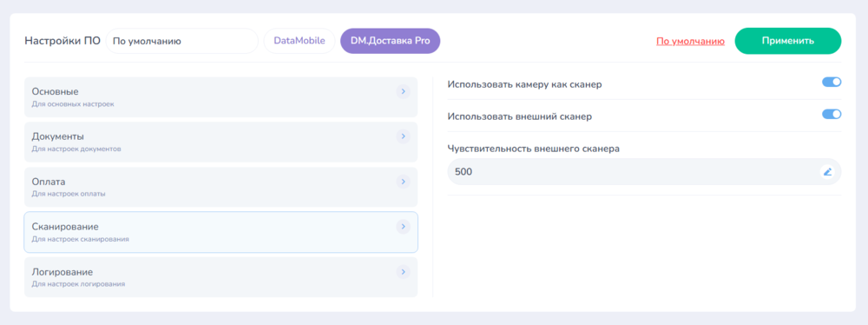The image size is (868, 325).
Task: Click the Сканирование section chevron
Action: coord(403,226)
